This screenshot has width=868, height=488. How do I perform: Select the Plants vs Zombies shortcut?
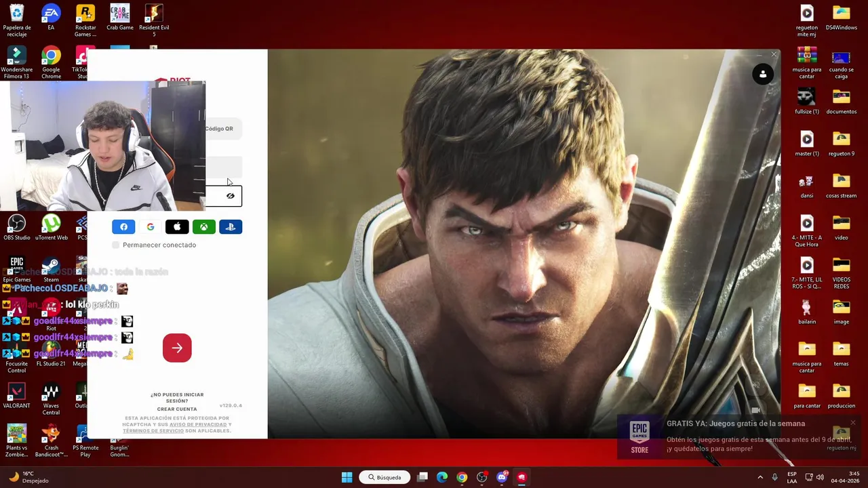click(16, 441)
